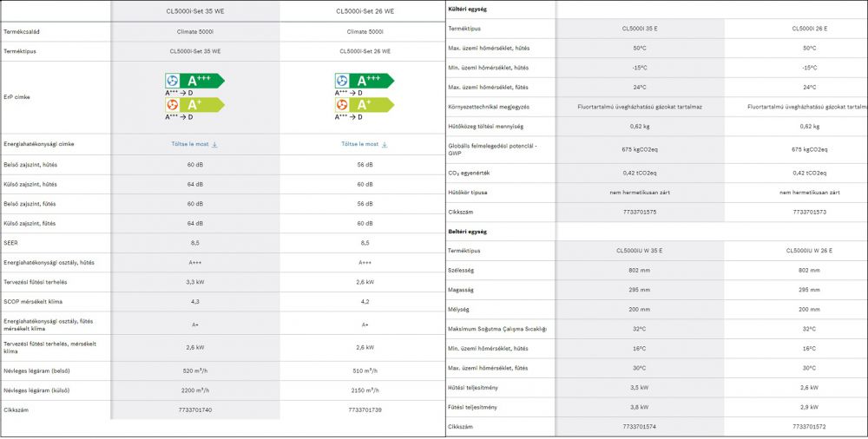Select the '2,9 kW' Fűtési teljesítmény value
Image resolution: width=868 pixels, height=439 pixels.
click(x=809, y=408)
